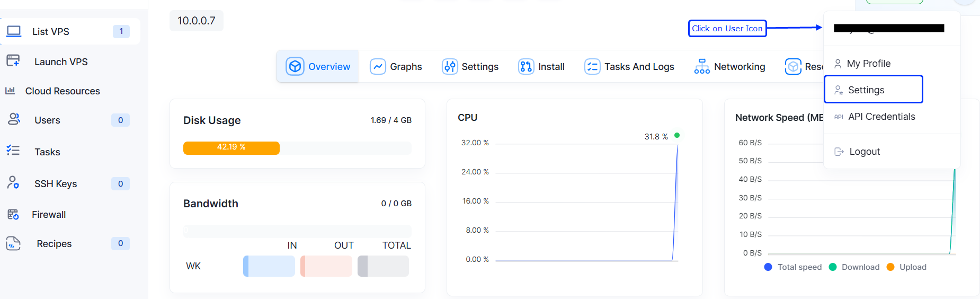Toggle Total speed legend in network chart
The height and width of the screenshot is (299, 980).
(793, 267)
